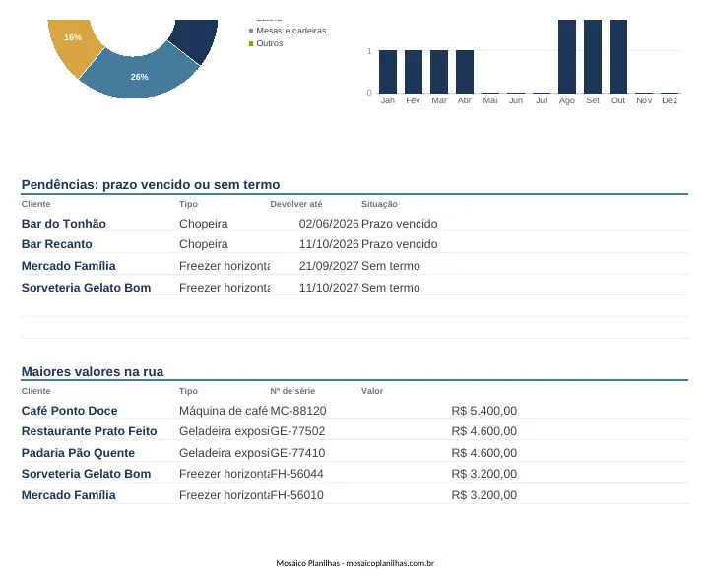Image resolution: width=708 pixels, height=588 pixels.
Task: Select Bar Recanto client cell
Action: tap(56, 244)
